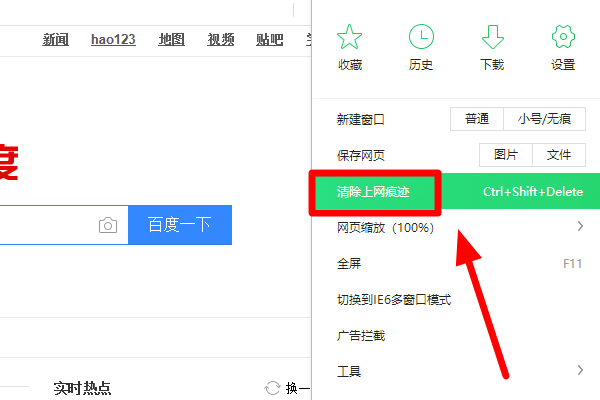The image size is (600, 400).
Task: Expand the 工具 submenu arrow
Action: [x=580, y=370]
